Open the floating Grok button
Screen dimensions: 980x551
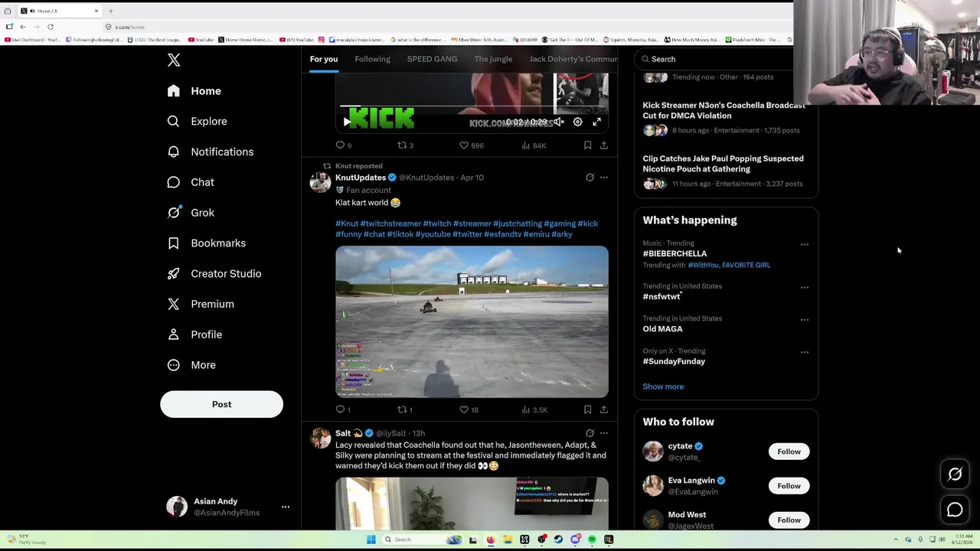pyautogui.click(x=955, y=474)
